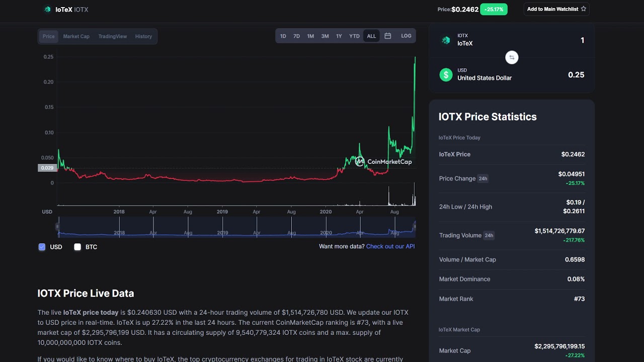This screenshot has height=362, width=644.
Task: Click the swap currencies arrow button
Action: click(512, 57)
